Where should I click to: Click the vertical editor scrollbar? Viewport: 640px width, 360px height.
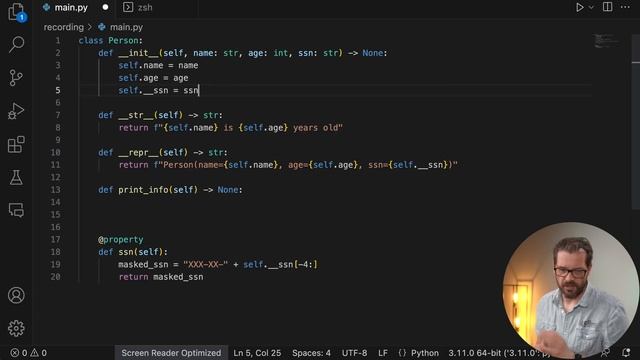pos(636,122)
